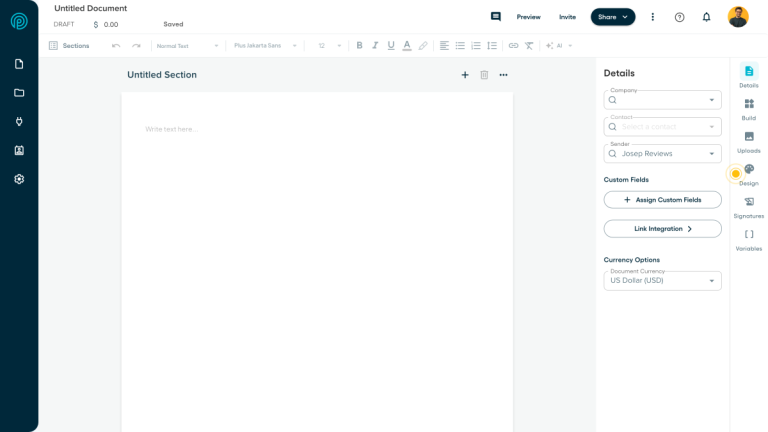This screenshot has width=768, height=432.
Task: Open the line spacing option
Action: pyautogui.click(x=492, y=46)
